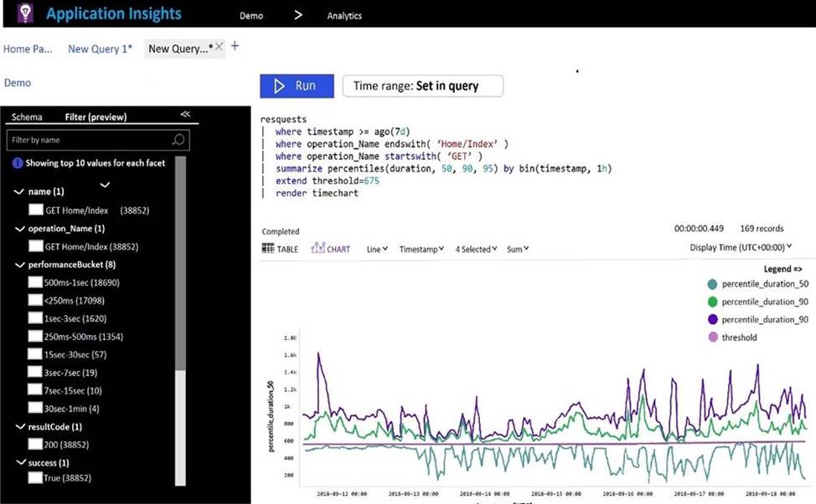Open the Line chart type dropdown
The width and height of the screenshot is (816, 504).
[377, 249]
